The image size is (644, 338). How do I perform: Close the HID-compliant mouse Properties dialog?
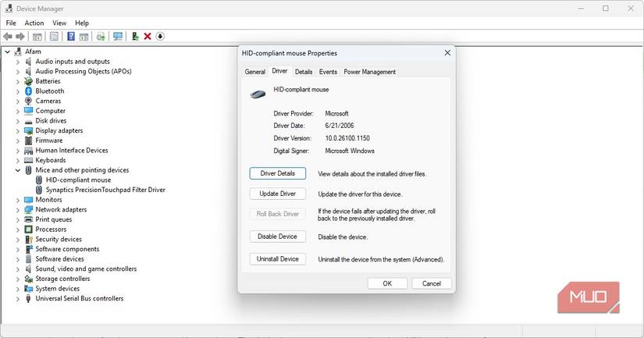pos(447,53)
